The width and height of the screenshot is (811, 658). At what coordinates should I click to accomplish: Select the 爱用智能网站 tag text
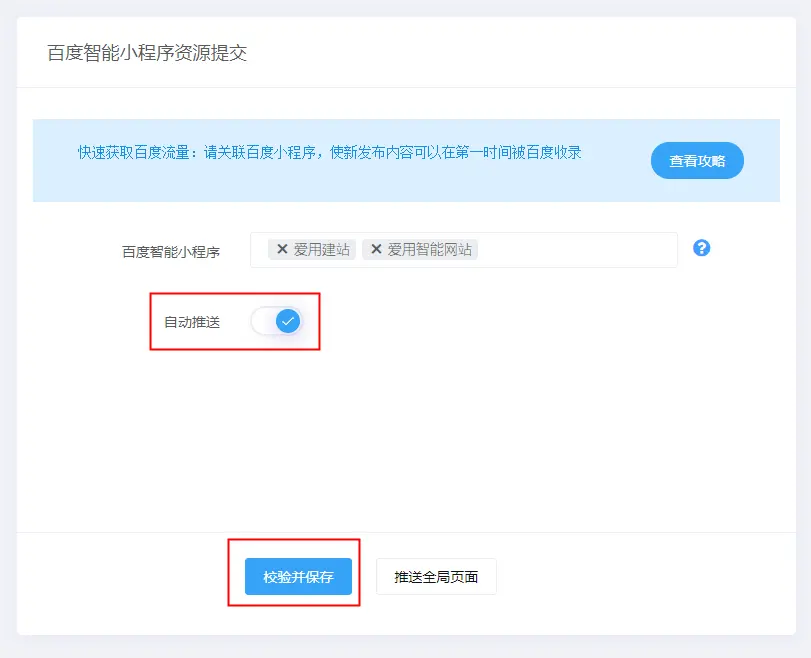(x=430, y=250)
